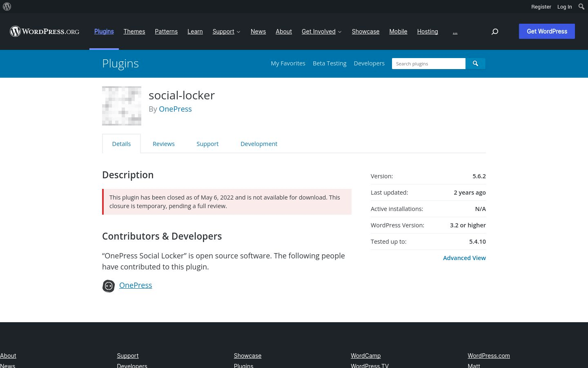Click the social-locker plugin icon thumbnail
588x368 pixels.
pos(122,106)
